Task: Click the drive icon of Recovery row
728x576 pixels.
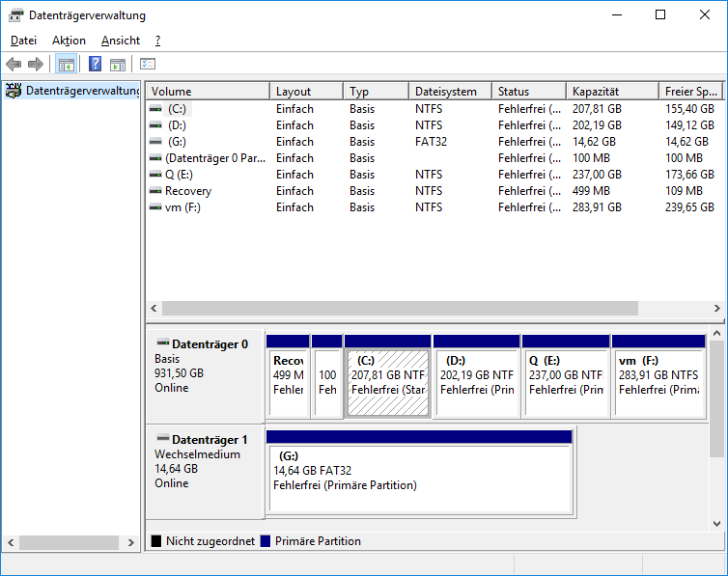Action: 155,191
